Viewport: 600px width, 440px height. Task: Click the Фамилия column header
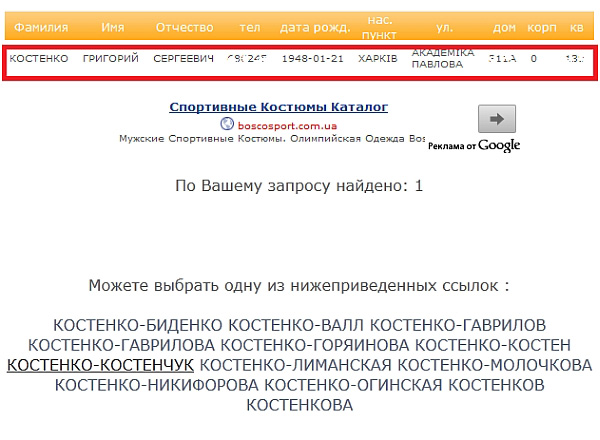(x=40, y=27)
